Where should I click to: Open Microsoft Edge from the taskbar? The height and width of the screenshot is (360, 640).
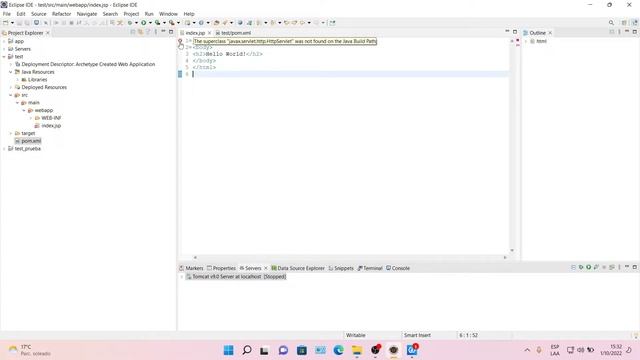tap(338, 350)
